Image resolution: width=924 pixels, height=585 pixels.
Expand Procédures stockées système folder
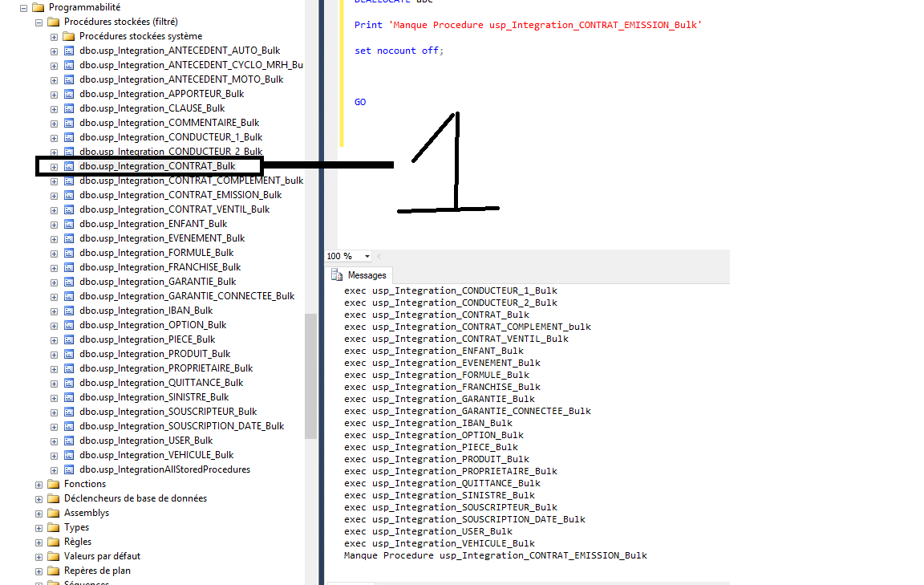[x=55, y=37]
